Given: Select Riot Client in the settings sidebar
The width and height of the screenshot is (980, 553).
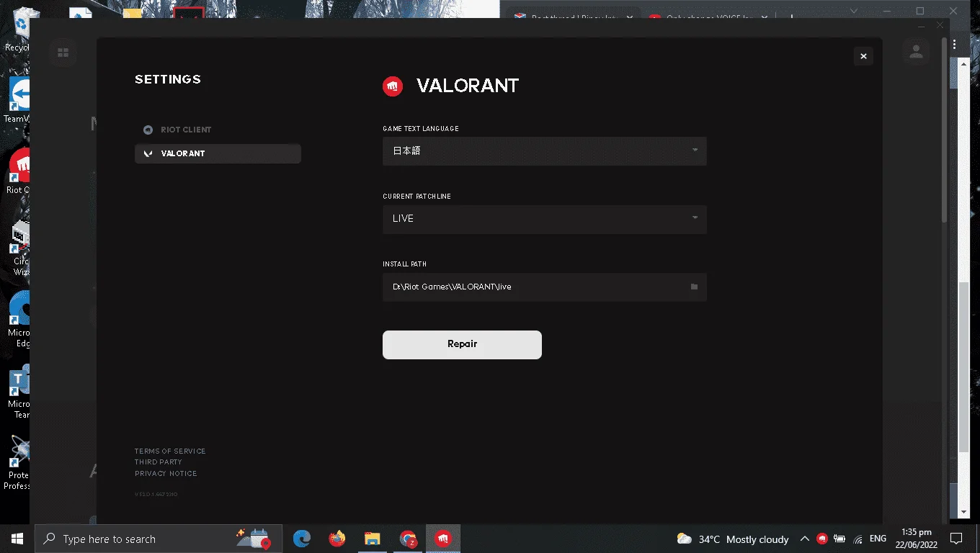Looking at the screenshot, I should pos(218,130).
